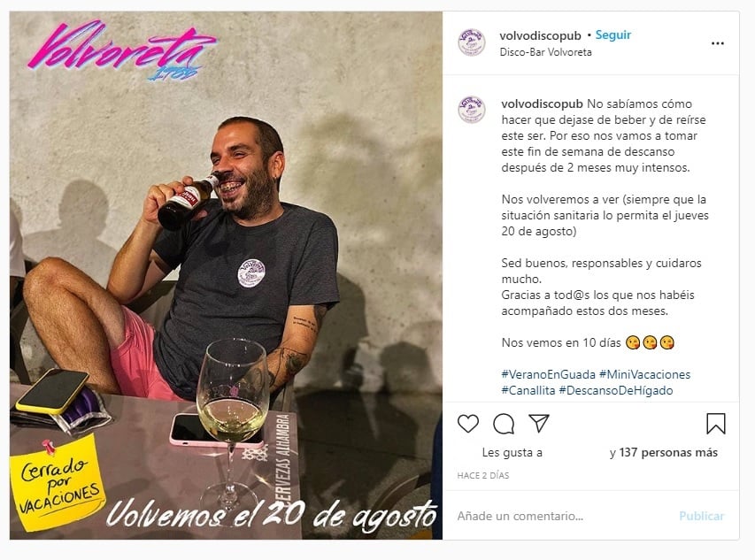Open Disco-Bar Volvoreta location link
Viewport: 755px width, 560px height.
pos(545,52)
